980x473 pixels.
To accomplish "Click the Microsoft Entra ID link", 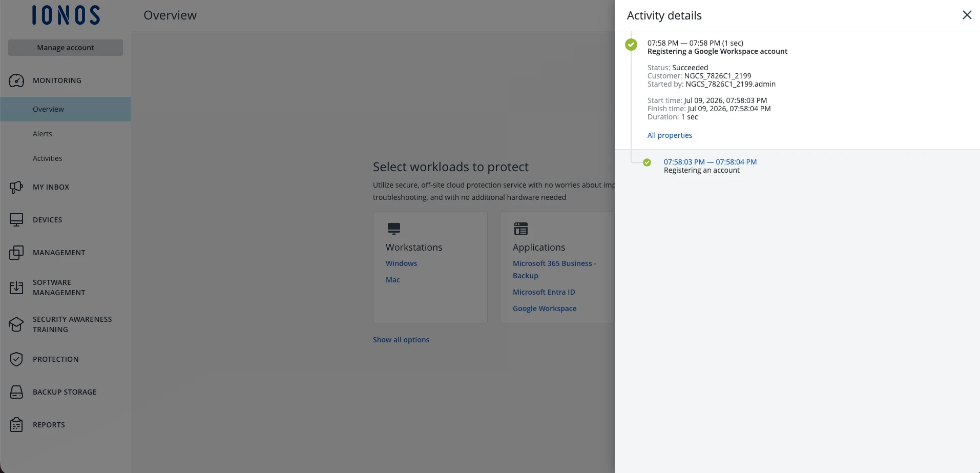I will [x=544, y=292].
